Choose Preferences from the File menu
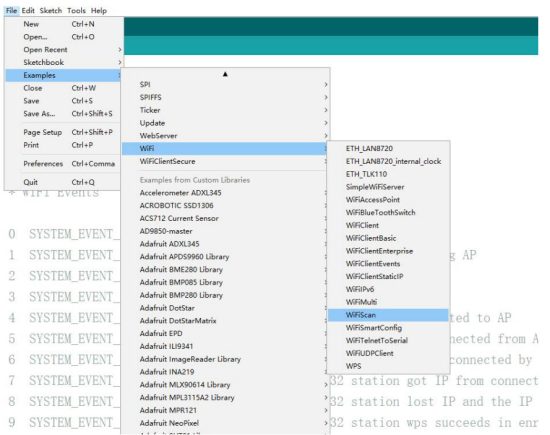 click(64, 163)
